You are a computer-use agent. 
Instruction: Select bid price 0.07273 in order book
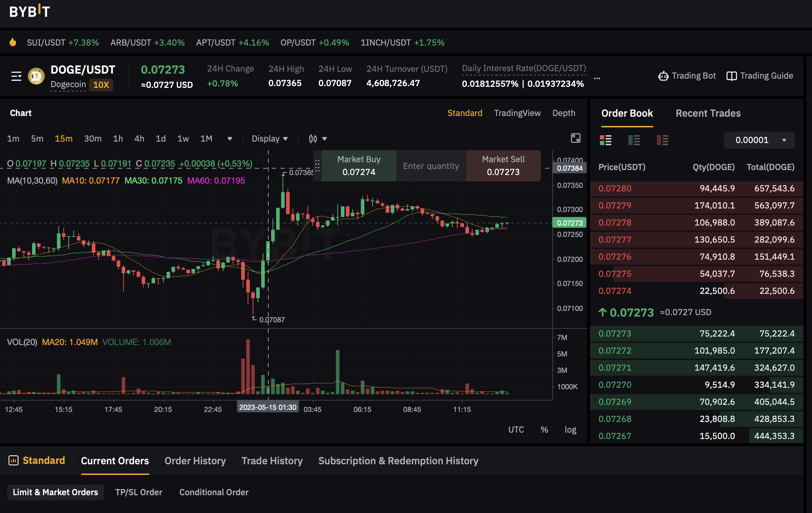coord(615,334)
